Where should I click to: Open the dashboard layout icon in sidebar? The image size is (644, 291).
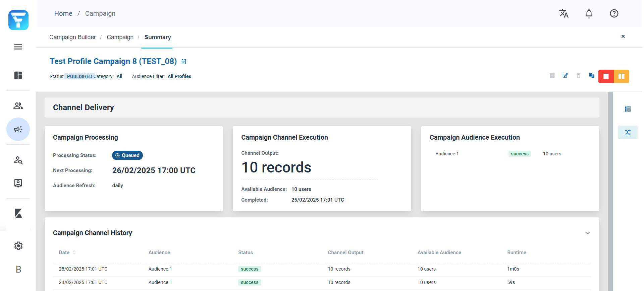click(x=18, y=75)
